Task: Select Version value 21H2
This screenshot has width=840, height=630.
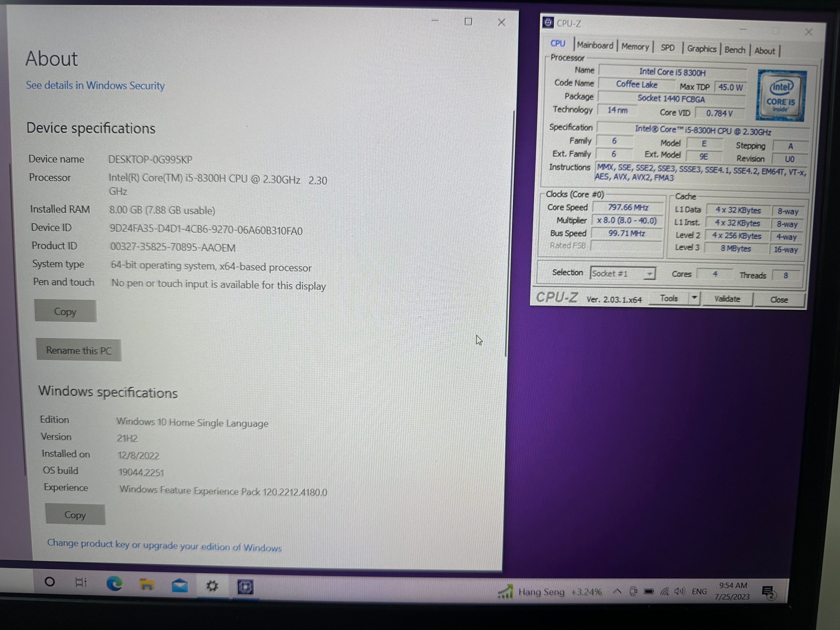Action: (127, 438)
